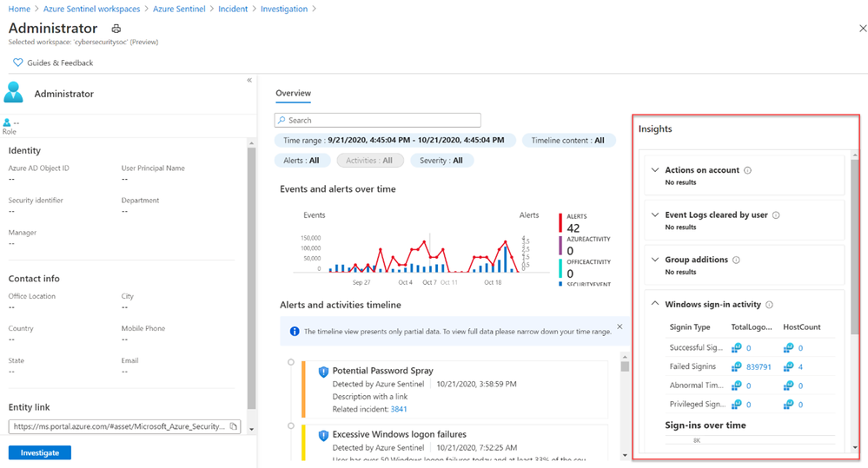868x468 pixels.
Task: Show info for Event Logs cleared by user
Action: [776, 215]
